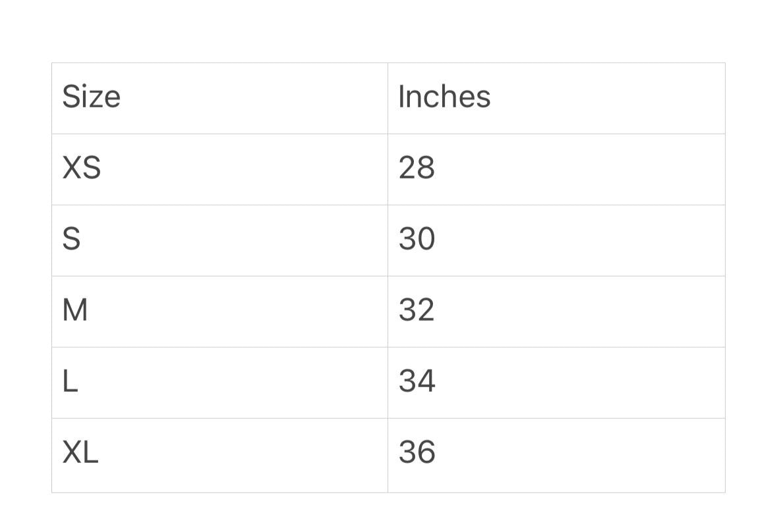Click the border line between 34 and 36 cells
The image size is (777, 532).
(556, 418)
